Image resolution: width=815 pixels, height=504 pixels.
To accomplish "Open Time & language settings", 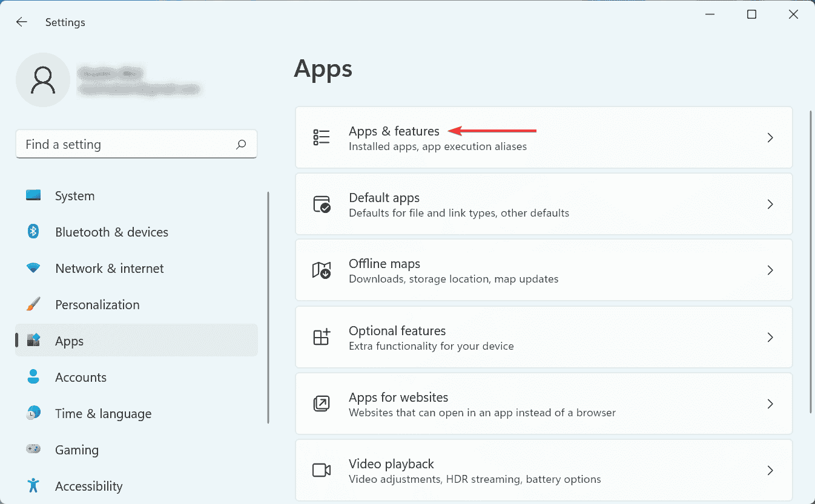I will [x=137, y=414].
